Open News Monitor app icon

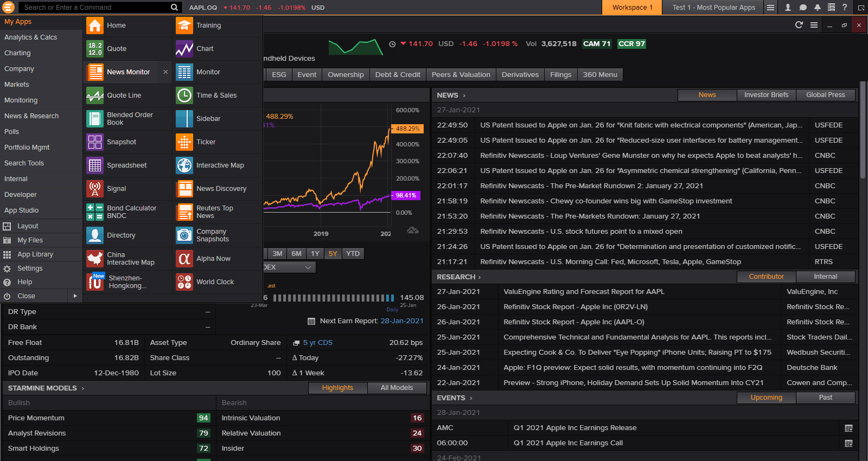click(x=95, y=72)
